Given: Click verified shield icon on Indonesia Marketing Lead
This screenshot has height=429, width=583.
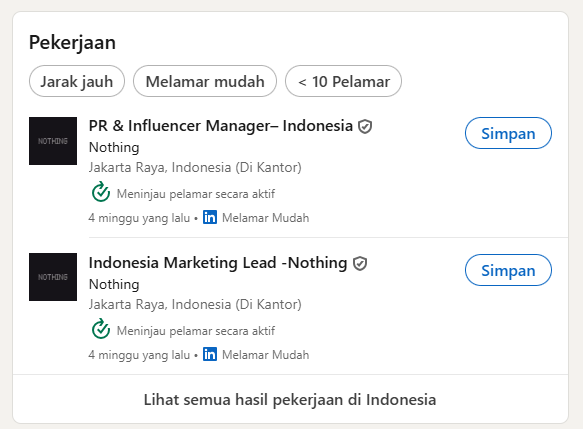Looking at the screenshot, I should click(x=360, y=263).
